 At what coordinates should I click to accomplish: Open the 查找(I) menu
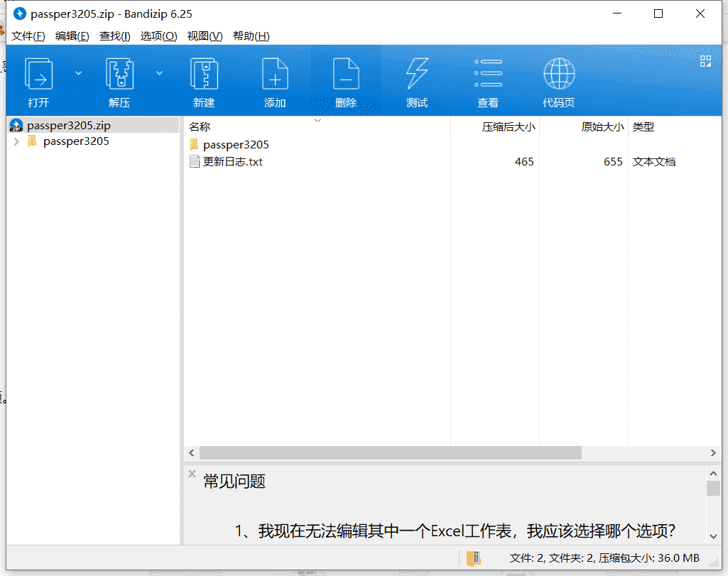click(x=114, y=36)
